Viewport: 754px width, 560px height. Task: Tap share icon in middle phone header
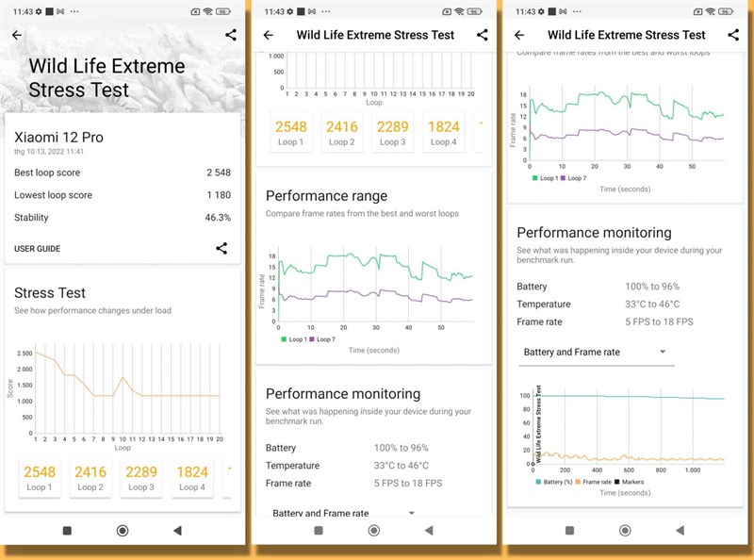(483, 35)
